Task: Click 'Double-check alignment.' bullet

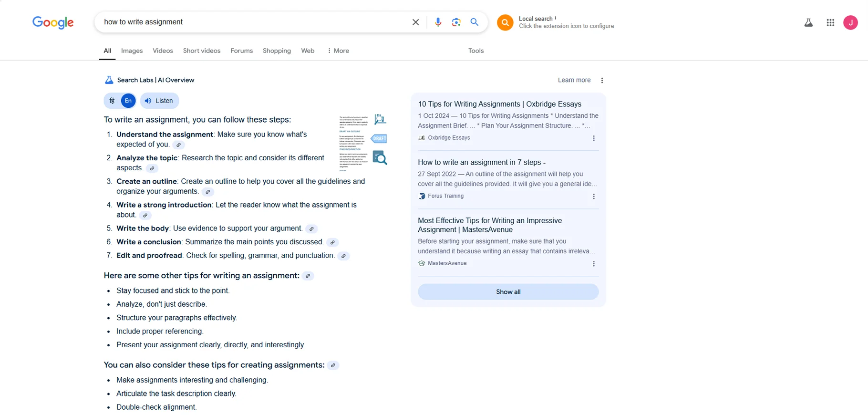Action: point(156,407)
